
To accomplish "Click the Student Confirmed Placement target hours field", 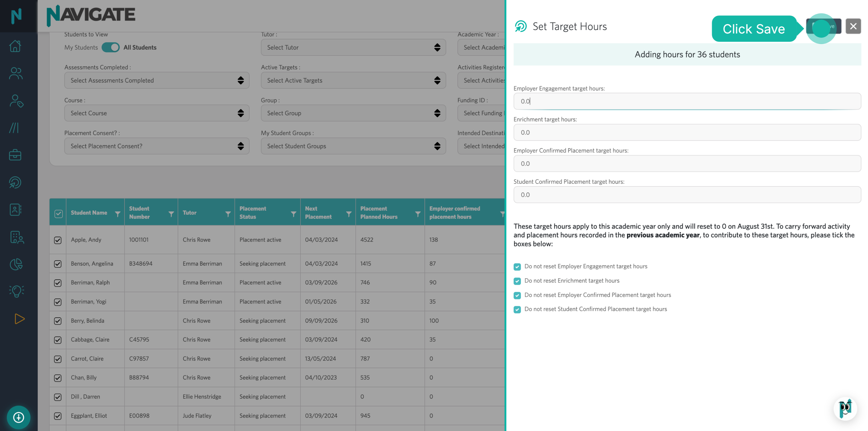I will tap(687, 195).
